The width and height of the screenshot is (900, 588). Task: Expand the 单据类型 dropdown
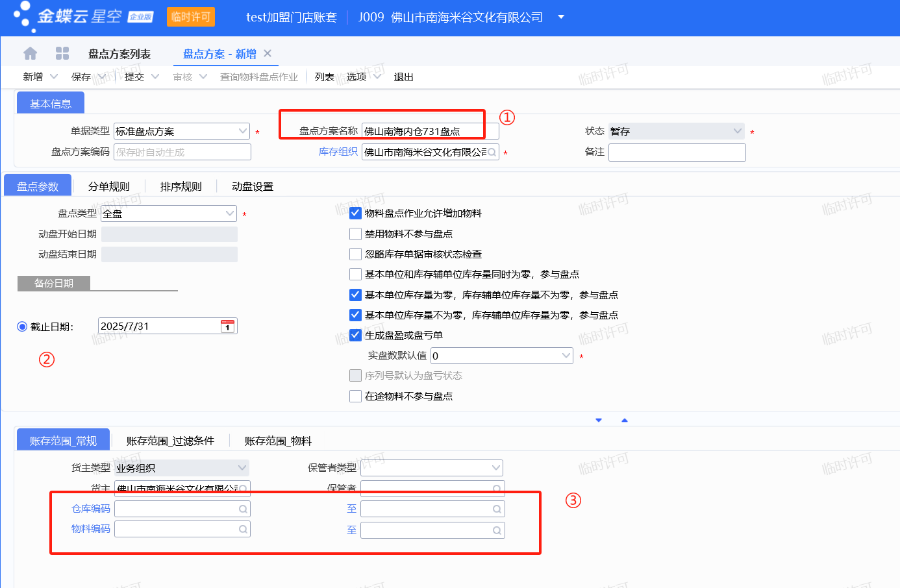tap(243, 131)
